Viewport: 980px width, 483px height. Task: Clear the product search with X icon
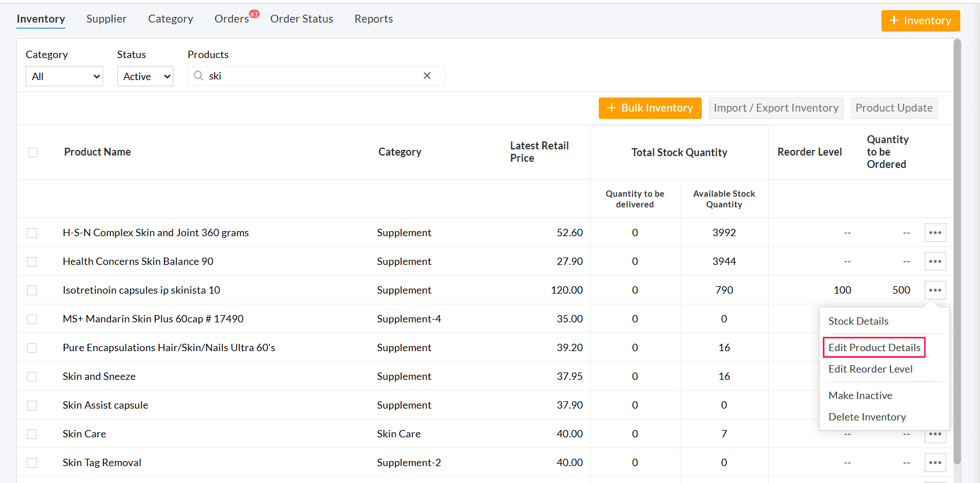pos(427,76)
